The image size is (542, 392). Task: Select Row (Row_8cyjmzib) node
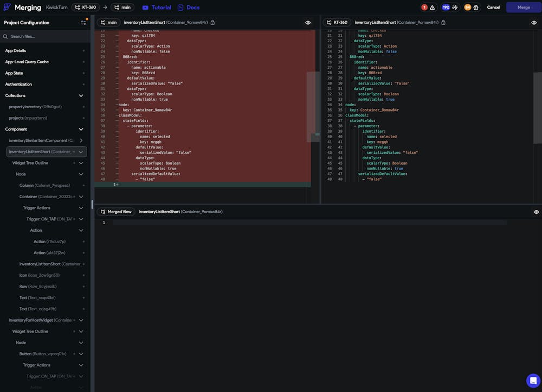pos(38,286)
